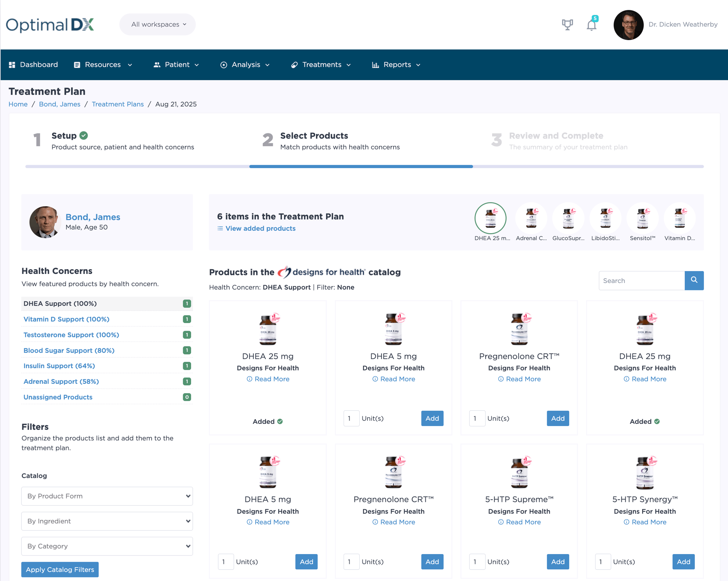The width and height of the screenshot is (728, 581).
Task: Focus the product Search field
Action: (642, 280)
